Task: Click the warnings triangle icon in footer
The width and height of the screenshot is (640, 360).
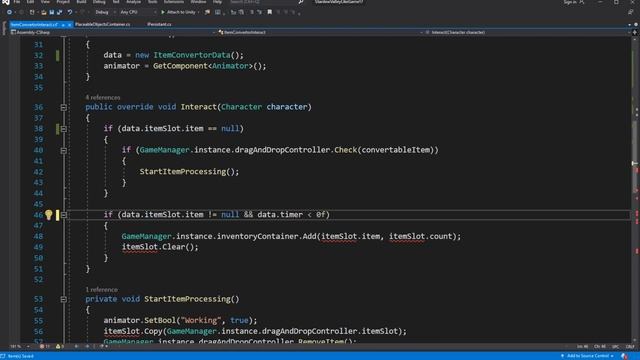Action: [x=58, y=347]
